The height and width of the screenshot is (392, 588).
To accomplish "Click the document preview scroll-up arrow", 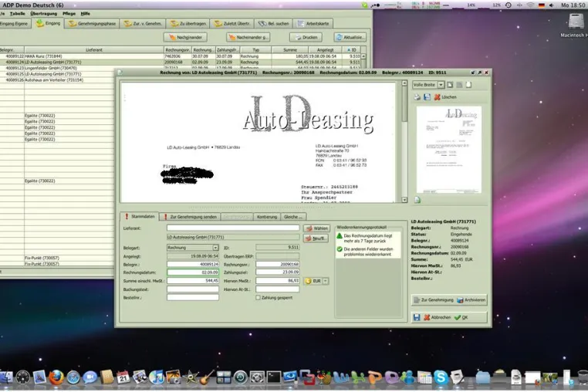I will click(404, 83).
